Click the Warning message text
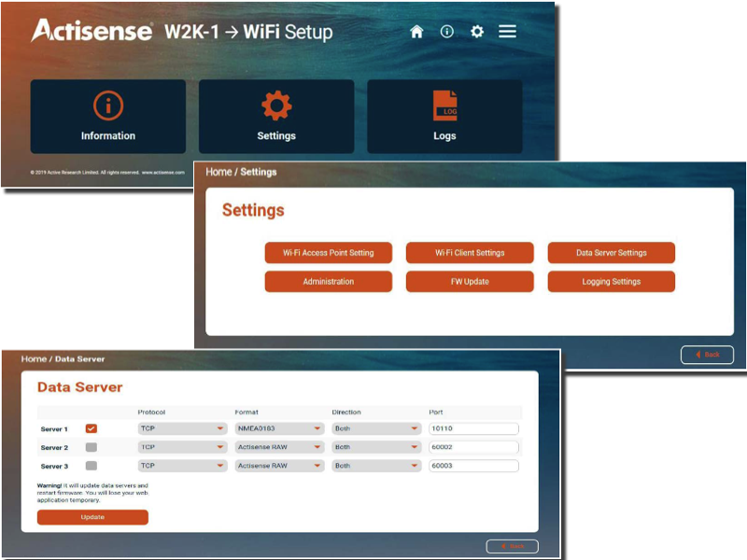The image size is (747, 560). [x=92, y=493]
